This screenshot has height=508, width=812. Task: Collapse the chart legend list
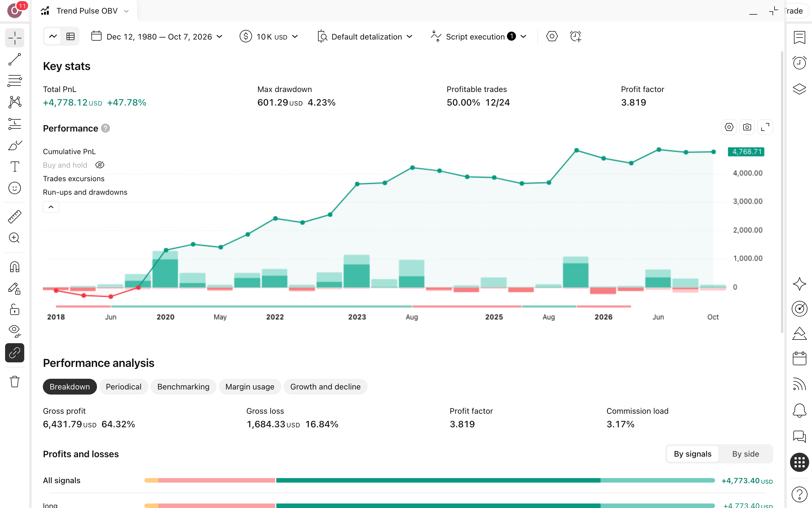[x=51, y=207]
